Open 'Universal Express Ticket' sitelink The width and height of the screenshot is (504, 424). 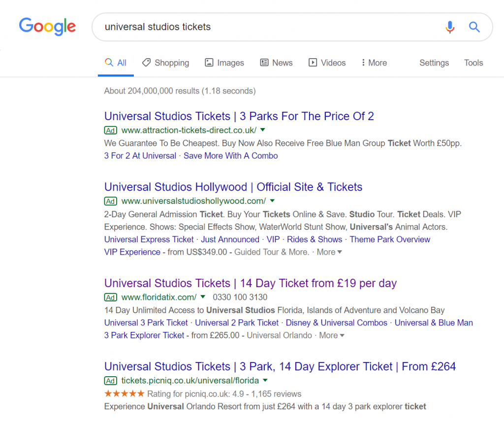[x=149, y=239]
